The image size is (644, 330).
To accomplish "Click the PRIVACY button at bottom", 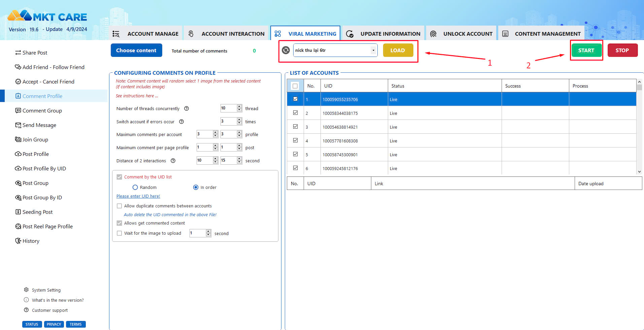I will 54,324.
